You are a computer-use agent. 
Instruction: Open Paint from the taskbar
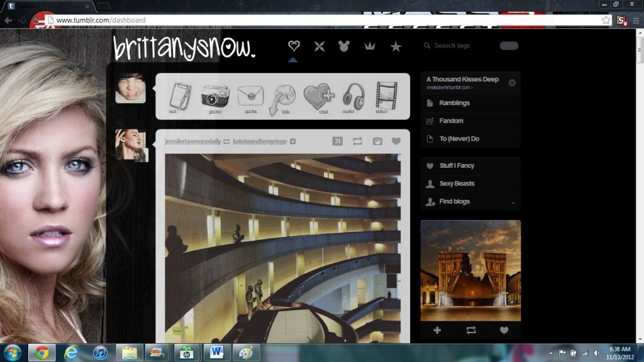(246, 353)
